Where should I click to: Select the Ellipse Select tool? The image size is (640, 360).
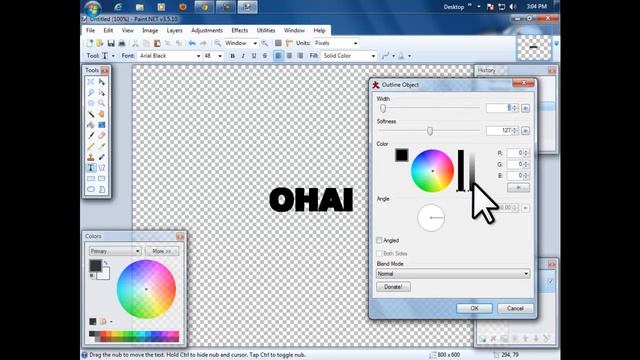click(91, 103)
